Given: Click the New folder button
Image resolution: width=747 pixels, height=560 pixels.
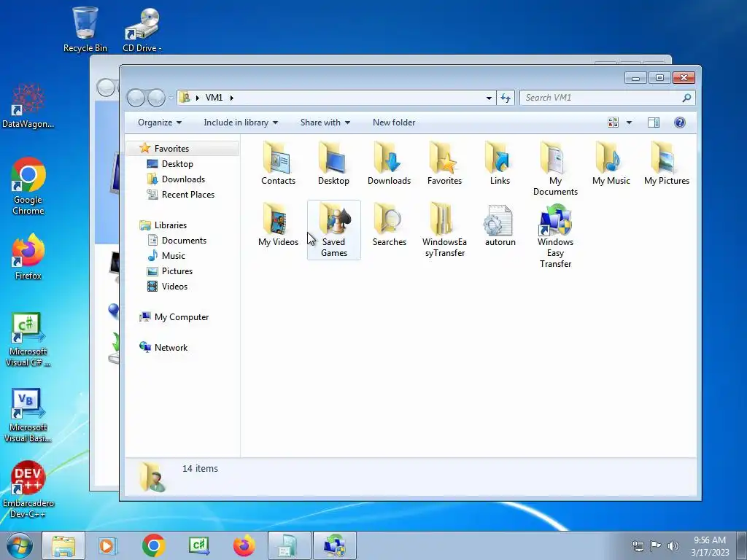Looking at the screenshot, I should click(394, 122).
